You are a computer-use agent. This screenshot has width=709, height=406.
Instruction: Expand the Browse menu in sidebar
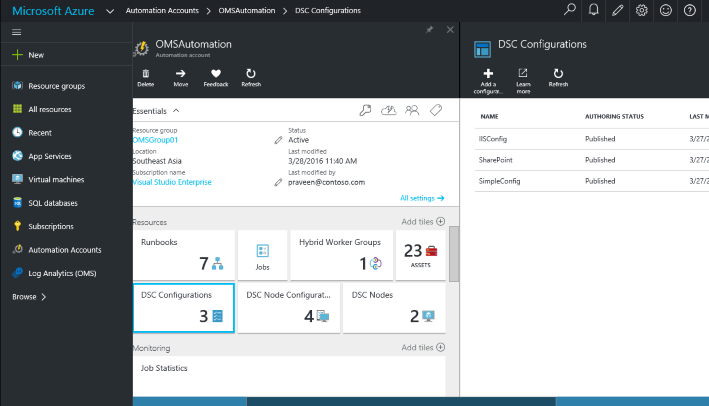pyautogui.click(x=29, y=297)
